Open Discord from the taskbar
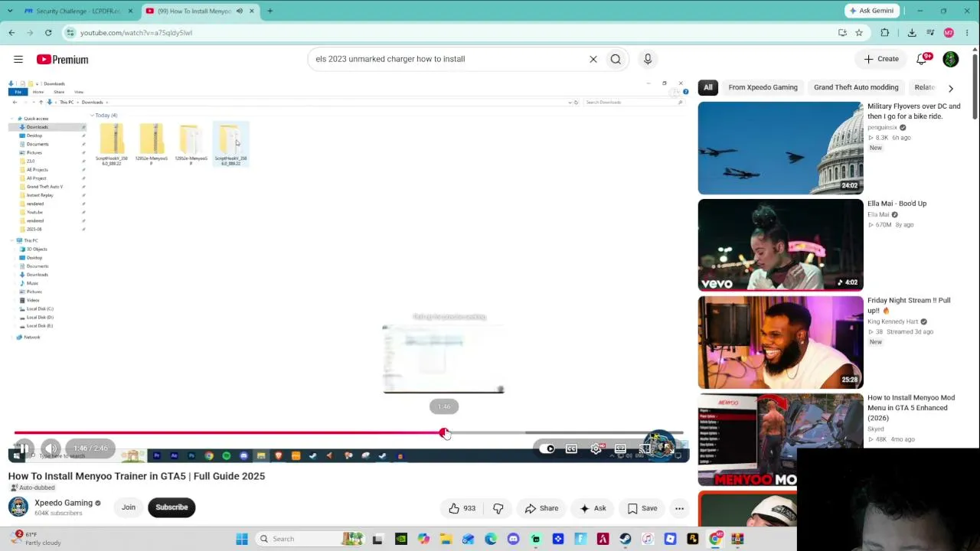Viewport: 980px width, 551px height. point(513,539)
